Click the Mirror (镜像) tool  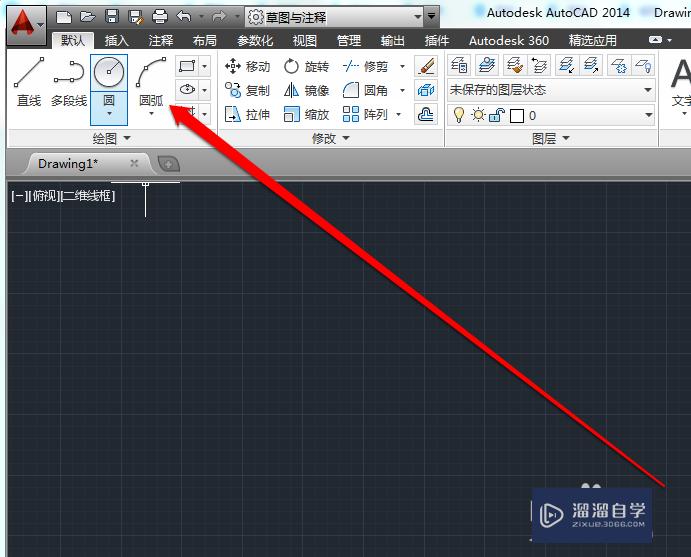pyautogui.click(x=306, y=90)
